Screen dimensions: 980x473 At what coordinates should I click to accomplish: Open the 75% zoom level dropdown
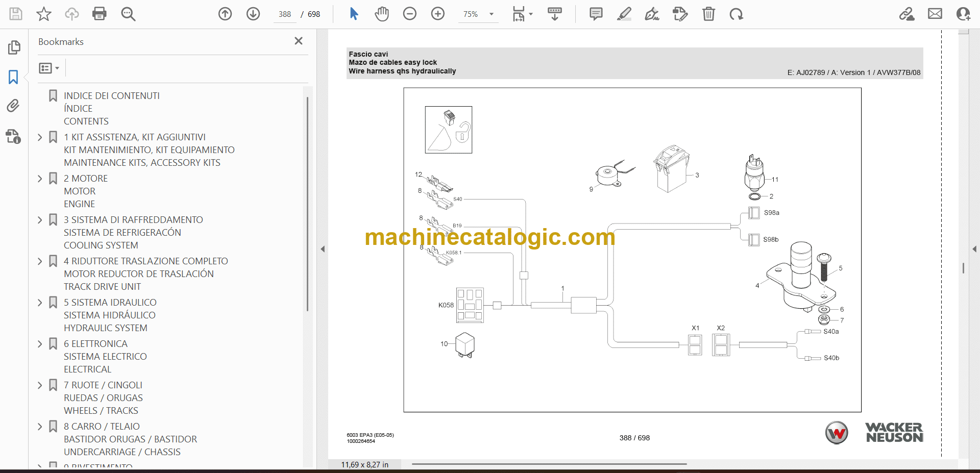pyautogui.click(x=491, y=14)
